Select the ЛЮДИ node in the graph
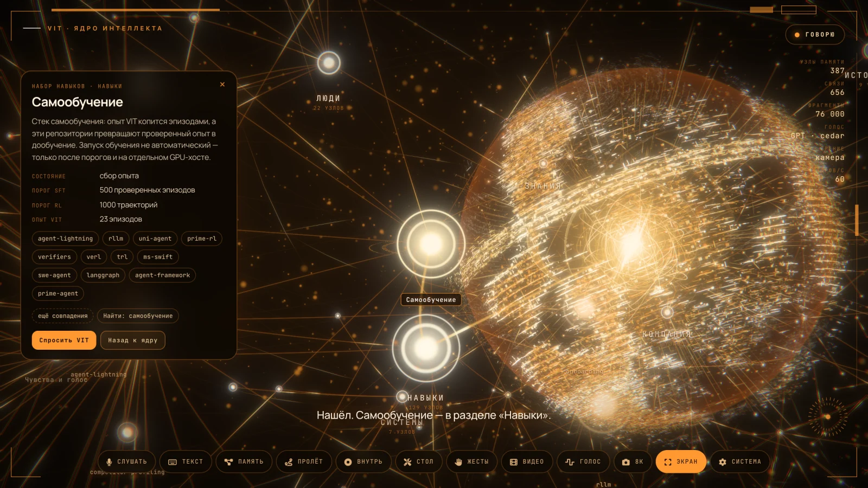This screenshot has height=488, width=868. [329, 63]
